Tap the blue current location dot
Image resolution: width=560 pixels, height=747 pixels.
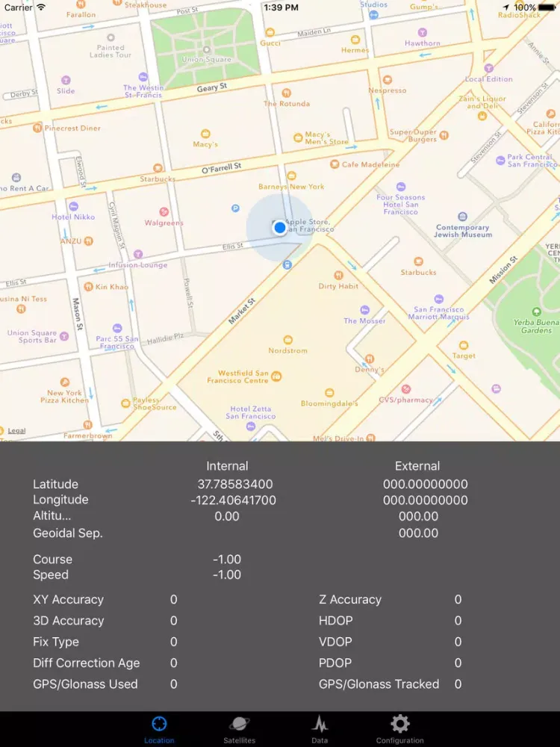coord(280,228)
